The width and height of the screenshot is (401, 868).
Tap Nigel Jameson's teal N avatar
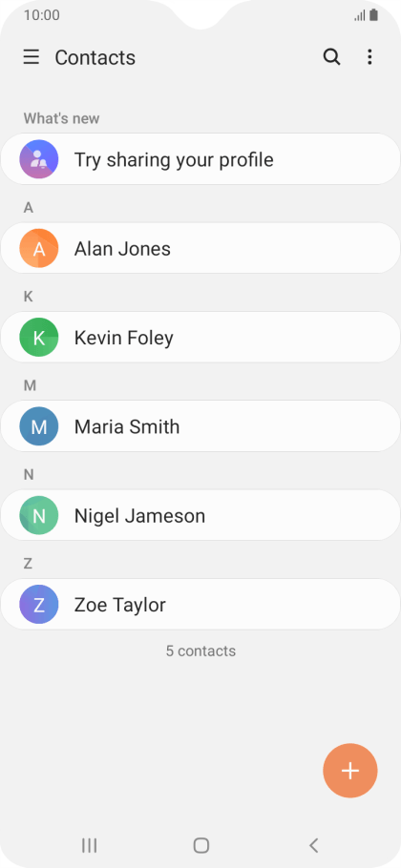pyautogui.click(x=39, y=515)
